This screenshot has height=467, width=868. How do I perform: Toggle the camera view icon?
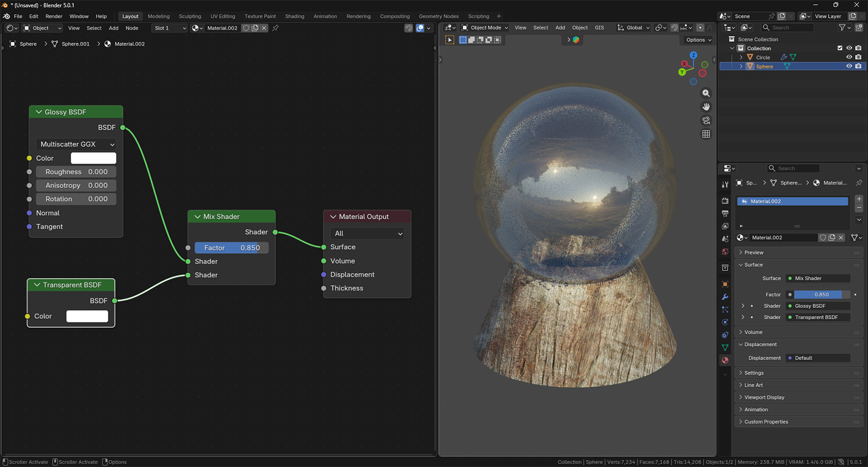point(706,121)
